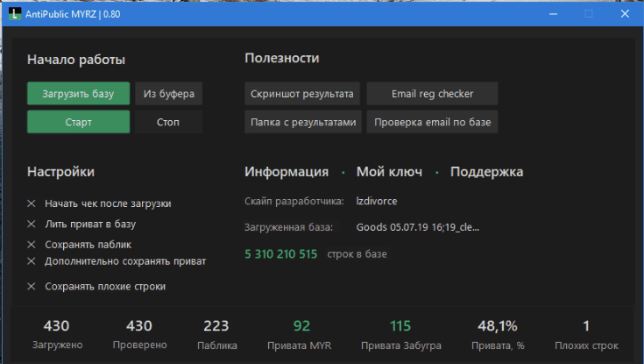Toggle Лить приват в базу option
Screen dimensions: 644x364
(81, 225)
